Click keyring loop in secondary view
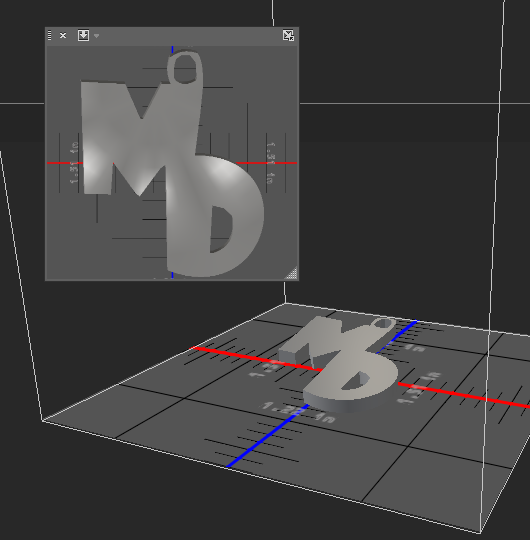530x540 pixels. coord(185,68)
